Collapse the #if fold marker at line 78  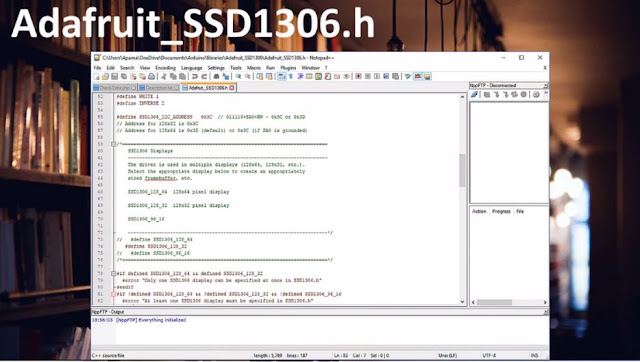pos(113,273)
